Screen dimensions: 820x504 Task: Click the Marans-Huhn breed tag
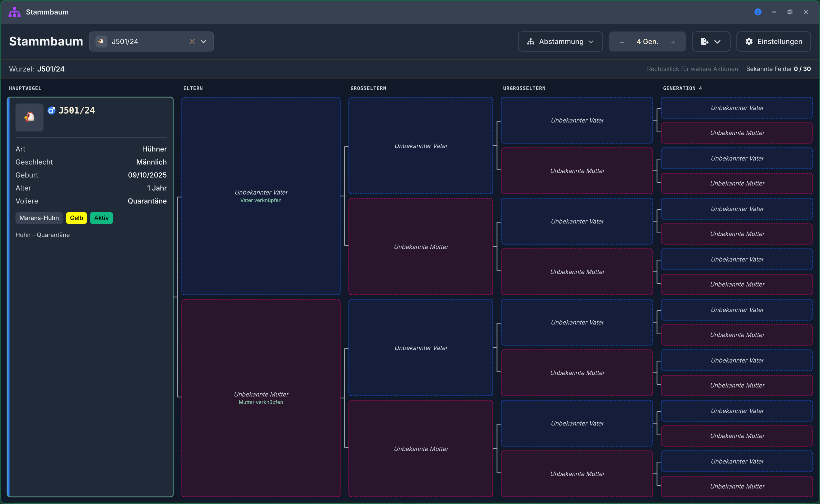pos(39,218)
